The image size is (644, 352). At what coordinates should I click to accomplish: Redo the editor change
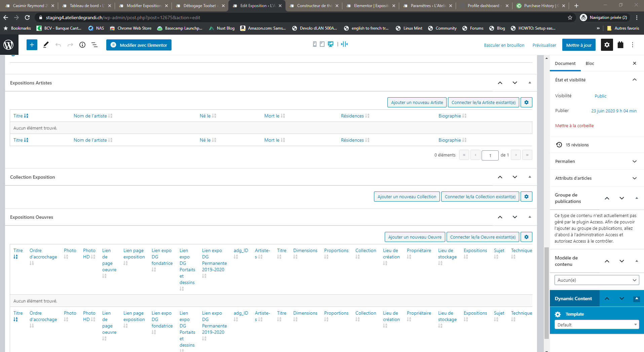coord(70,45)
